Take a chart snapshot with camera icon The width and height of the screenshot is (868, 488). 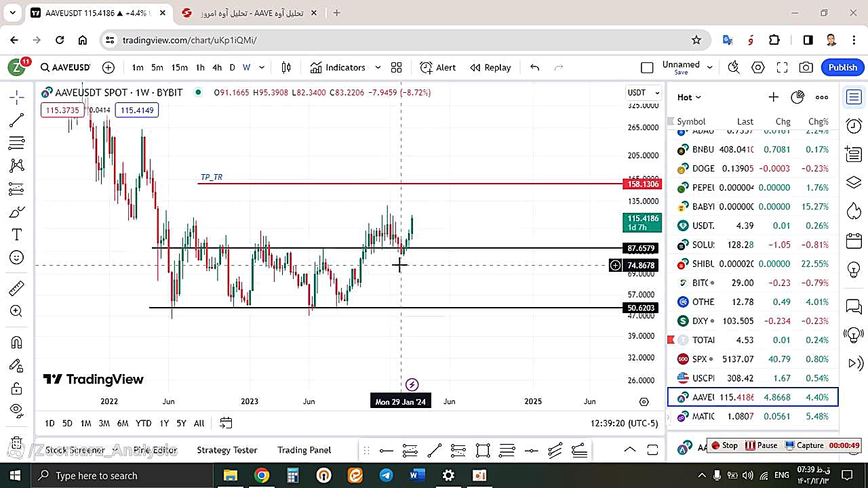point(806,67)
